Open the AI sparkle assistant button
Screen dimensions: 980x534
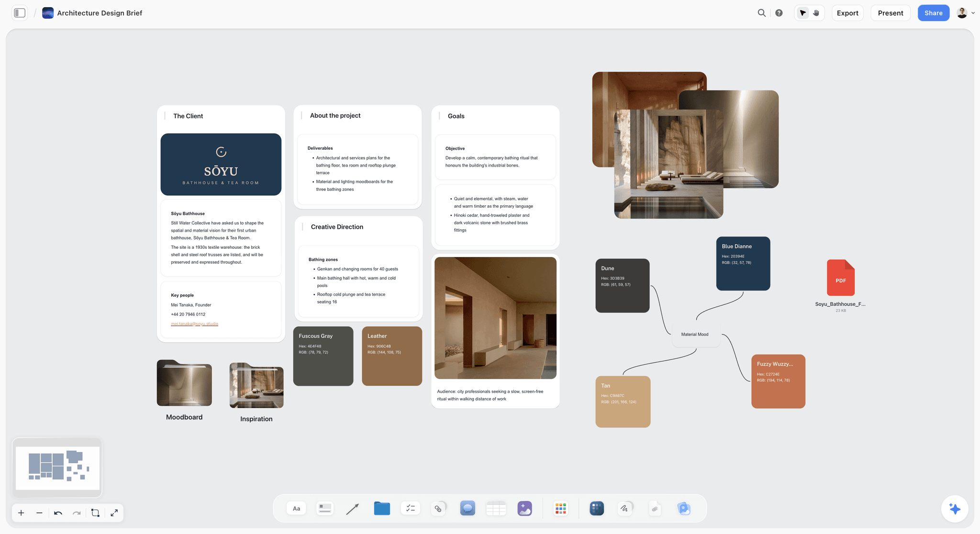click(955, 509)
